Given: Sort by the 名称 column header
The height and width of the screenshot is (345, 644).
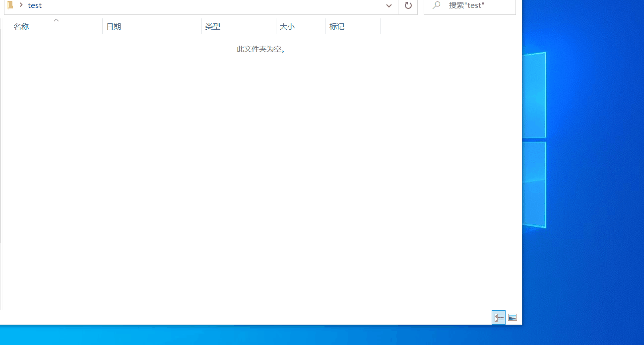Looking at the screenshot, I should pos(53,27).
